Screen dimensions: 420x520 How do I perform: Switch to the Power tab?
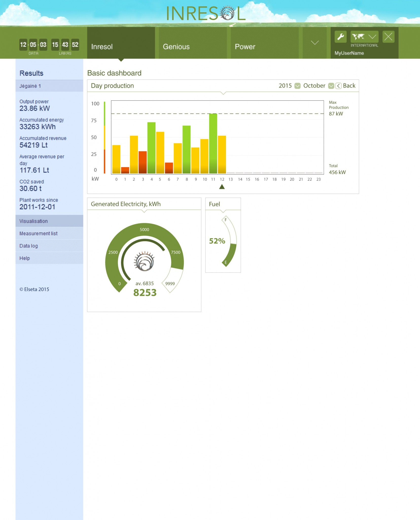(x=245, y=47)
